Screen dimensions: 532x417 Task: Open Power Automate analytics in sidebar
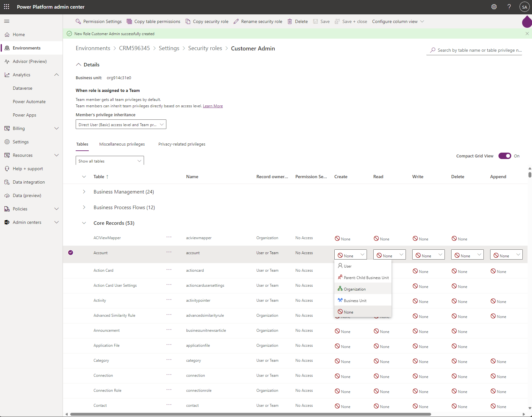click(29, 102)
